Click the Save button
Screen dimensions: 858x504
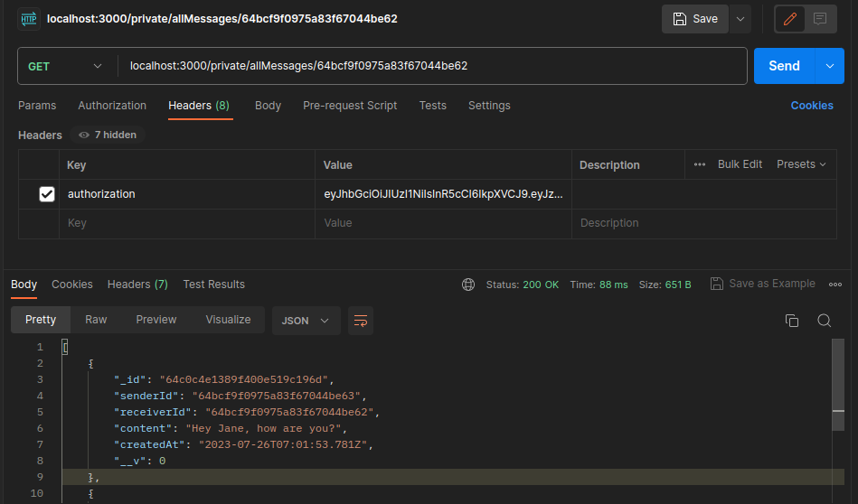pos(695,19)
